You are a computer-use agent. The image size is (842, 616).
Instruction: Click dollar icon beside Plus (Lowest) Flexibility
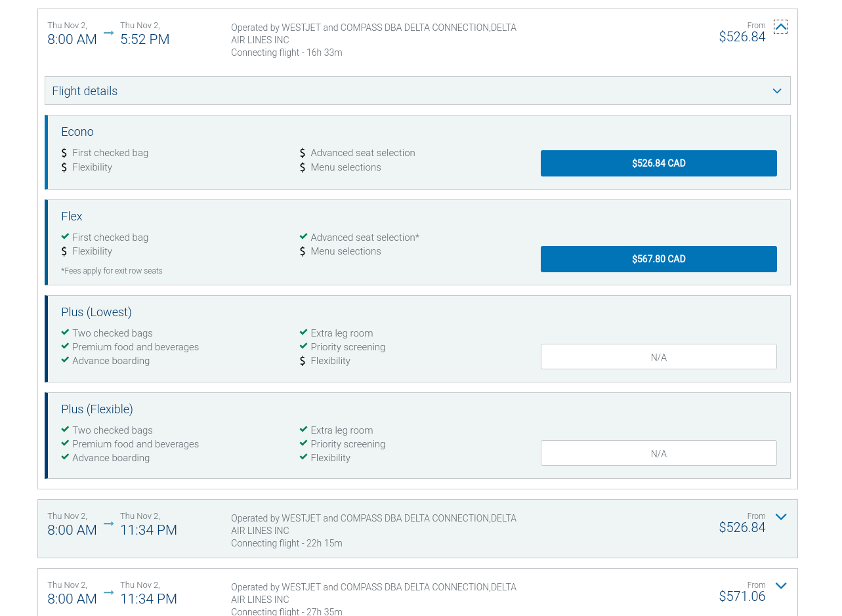(x=303, y=361)
